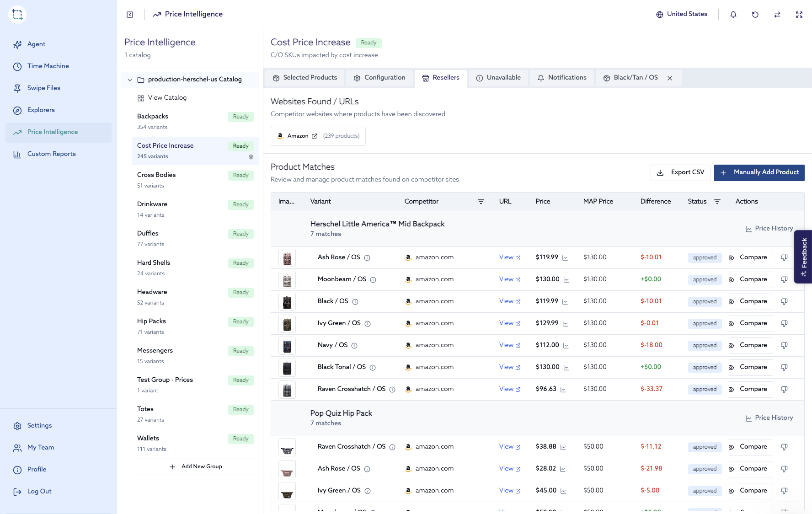Open settings gear for Cost Price Increase group
Viewport: 812px width, 514px height.
251,157
